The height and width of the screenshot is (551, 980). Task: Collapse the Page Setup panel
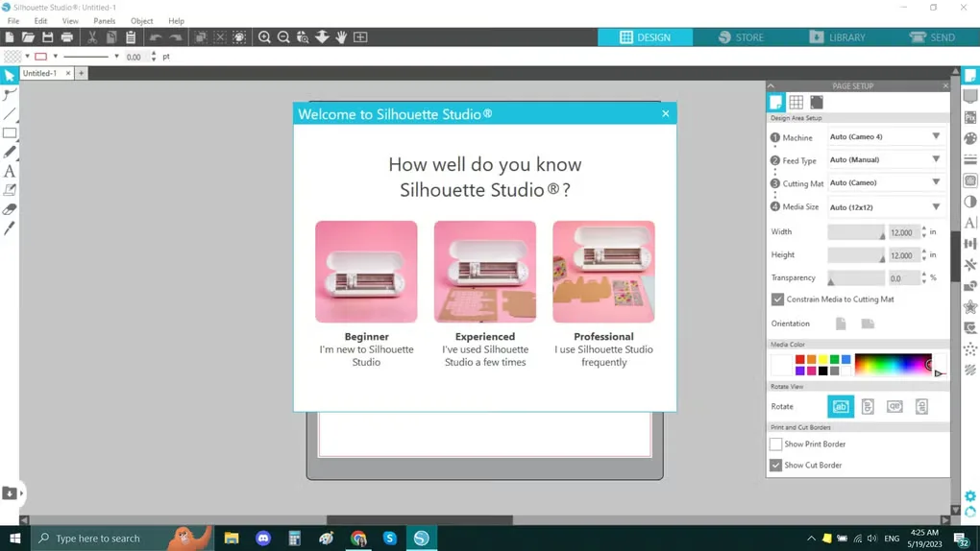pyautogui.click(x=771, y=86)
